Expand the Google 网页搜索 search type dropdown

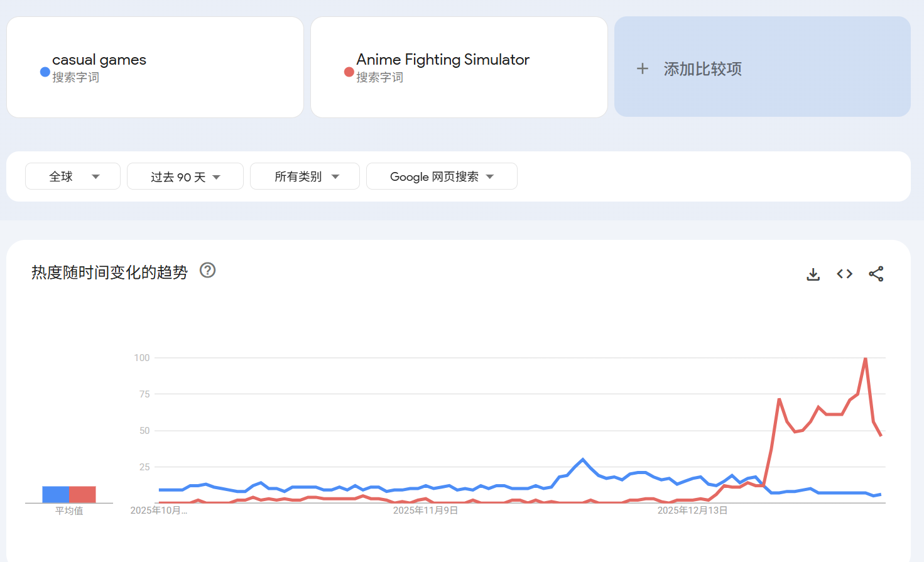point(442,176)
